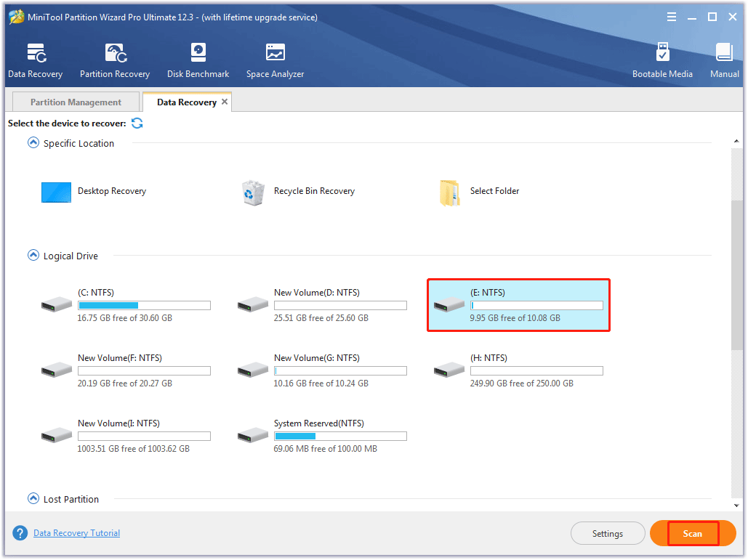Select New Volume G: drive icon

pos(253,370)
